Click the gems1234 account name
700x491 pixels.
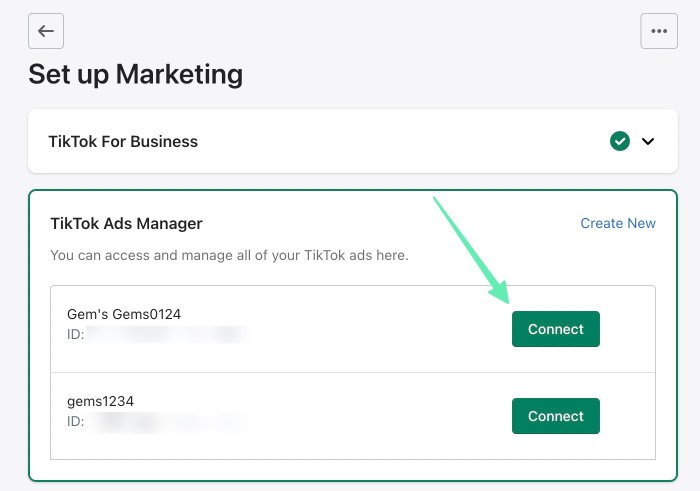pos(100,401)
